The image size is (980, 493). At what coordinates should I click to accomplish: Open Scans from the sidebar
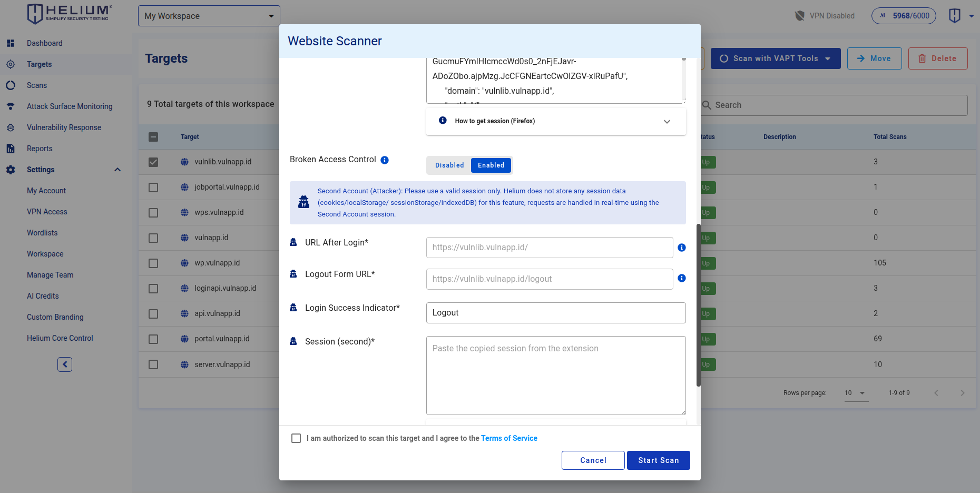click(x=37, y=85)
